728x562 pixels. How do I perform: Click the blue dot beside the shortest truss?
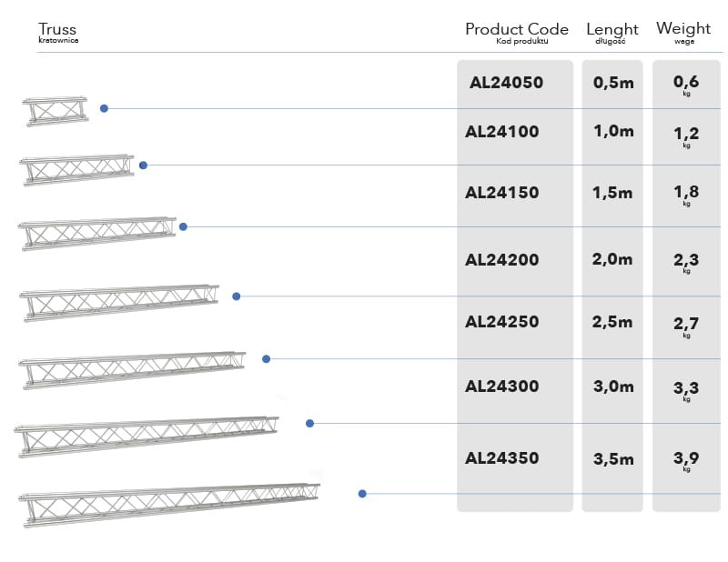[x=104, y=108]
